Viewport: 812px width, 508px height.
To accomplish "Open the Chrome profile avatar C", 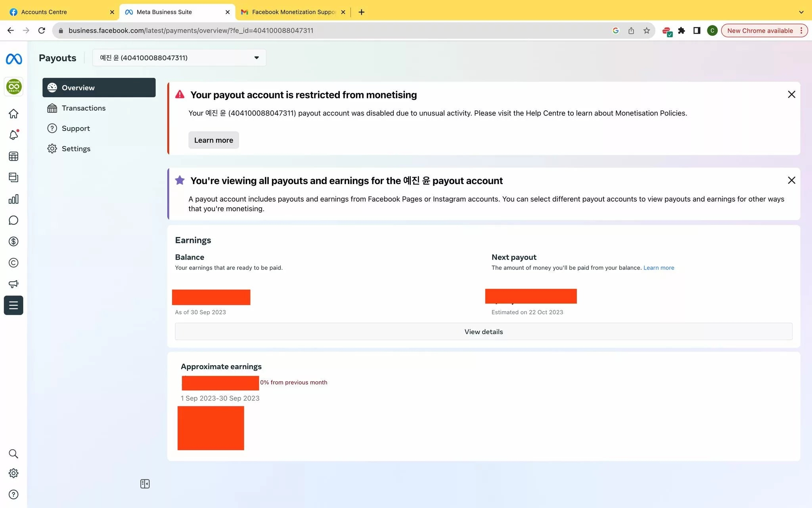I will coord(712,31).
